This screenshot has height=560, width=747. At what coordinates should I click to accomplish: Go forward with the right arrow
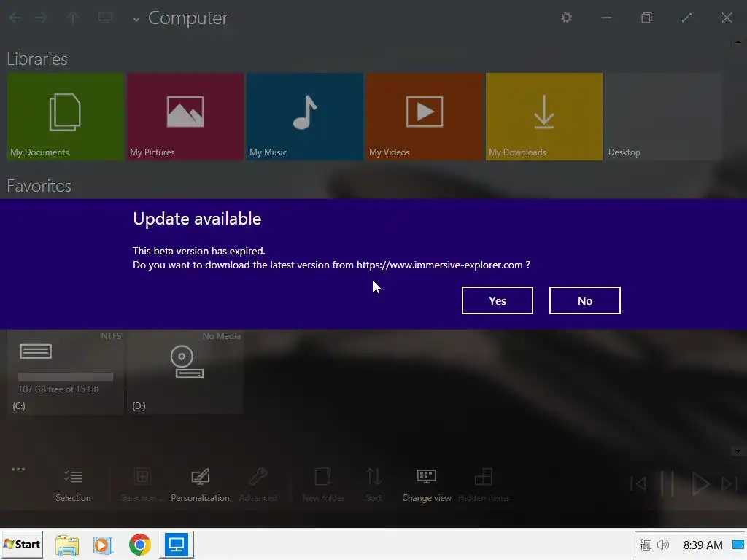(41, 17)
